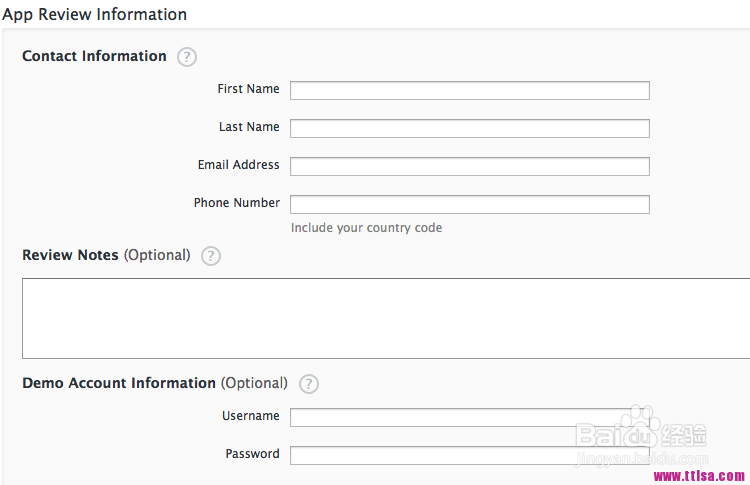750x485 pixels.
Task: Click into the Last Name text box
Action: pos(469,128)
